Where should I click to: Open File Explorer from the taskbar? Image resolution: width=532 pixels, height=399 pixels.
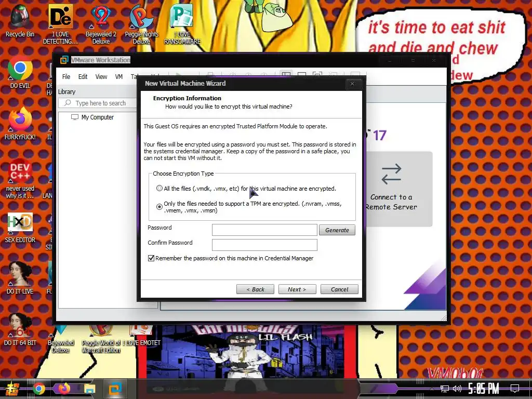[89, 389]
